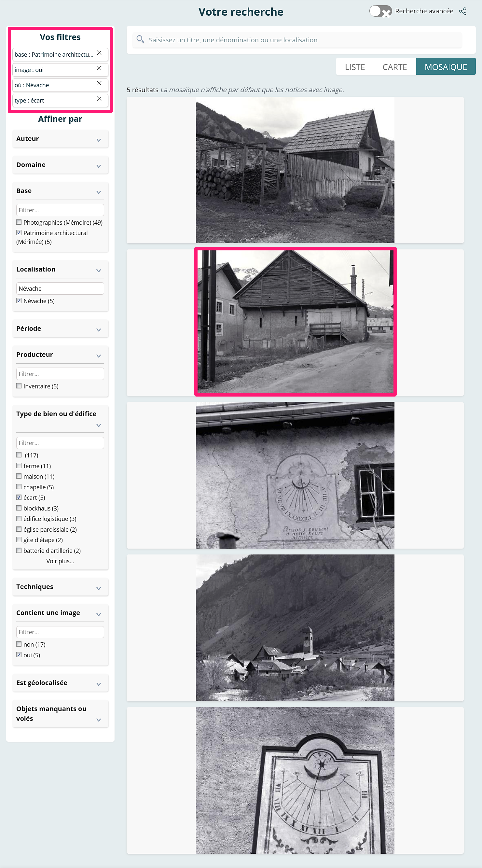Open the sundial wall photo with window
Image resolution: width=482 pixels, height=868 pixels.
tap(295, 475)
